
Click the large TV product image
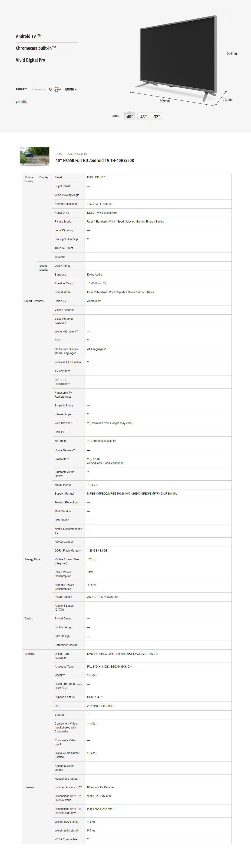tap(178, 57)
